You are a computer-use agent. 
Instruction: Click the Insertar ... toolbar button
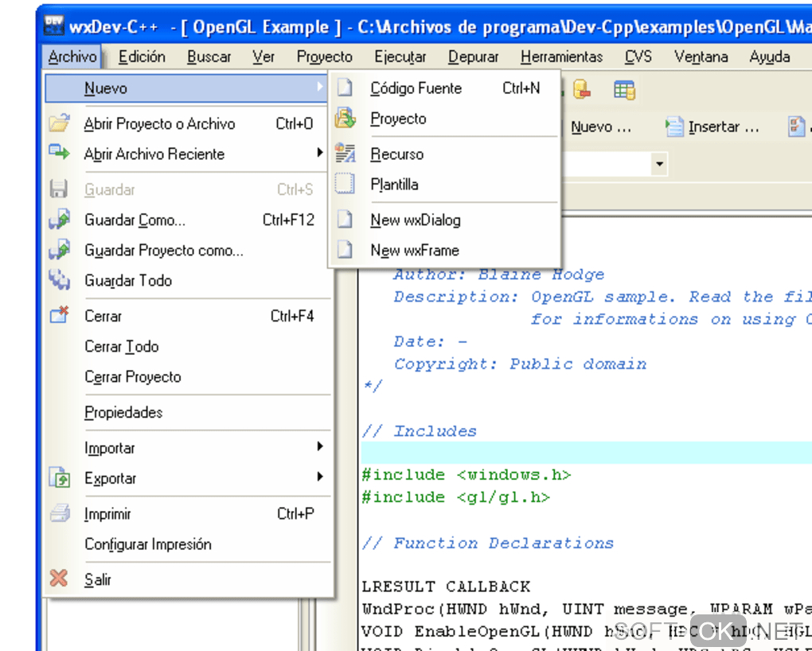[x=712, y=127]
